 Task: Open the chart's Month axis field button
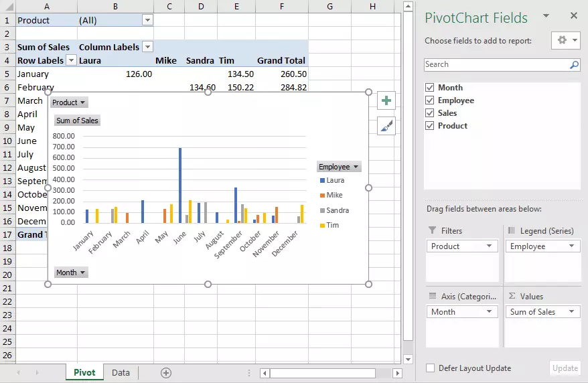point(71,273)
